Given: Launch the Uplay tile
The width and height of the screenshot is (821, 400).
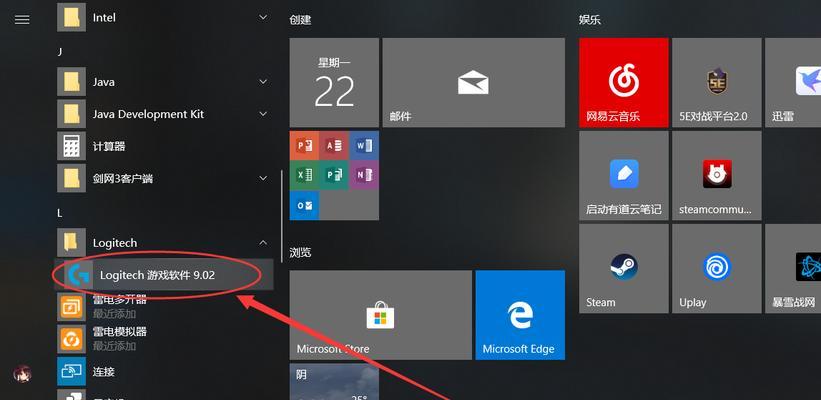Looking at the screenshot, I should [x=717, y=269].
